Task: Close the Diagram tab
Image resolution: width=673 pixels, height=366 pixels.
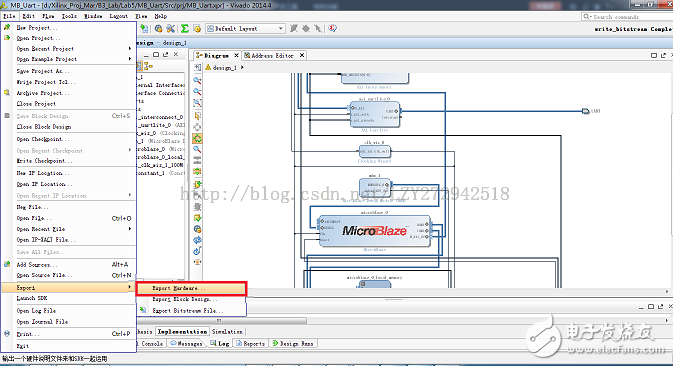Action: [236, 55]
